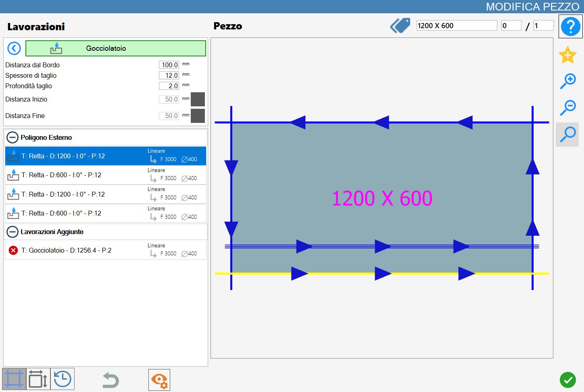This screenshot has width=584, height=392.
Task: Add to favorites with star icon
Action: [567, 55]
